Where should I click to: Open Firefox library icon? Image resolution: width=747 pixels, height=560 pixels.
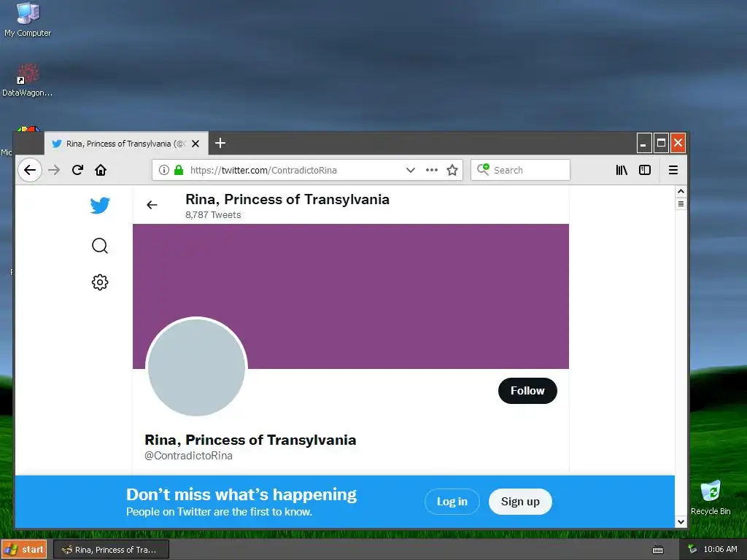(622, 170)
